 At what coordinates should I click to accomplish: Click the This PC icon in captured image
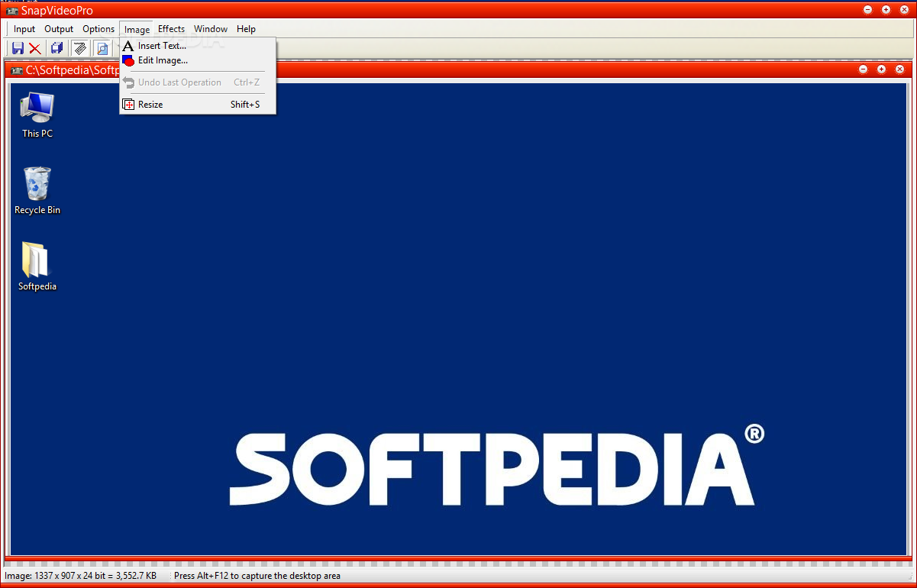point(37,115)
